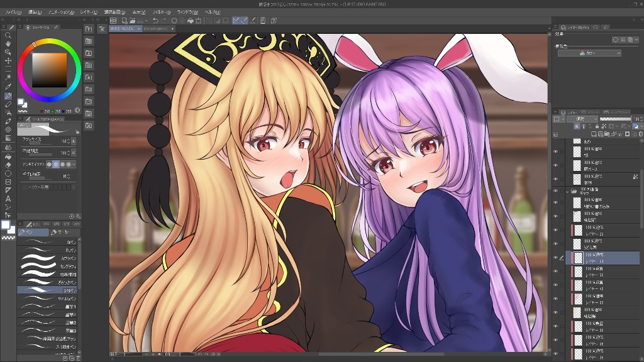Open the ファイル(F) menu
Image resolution: width=644 pixels, height=362 pixels.
[14, 13]
